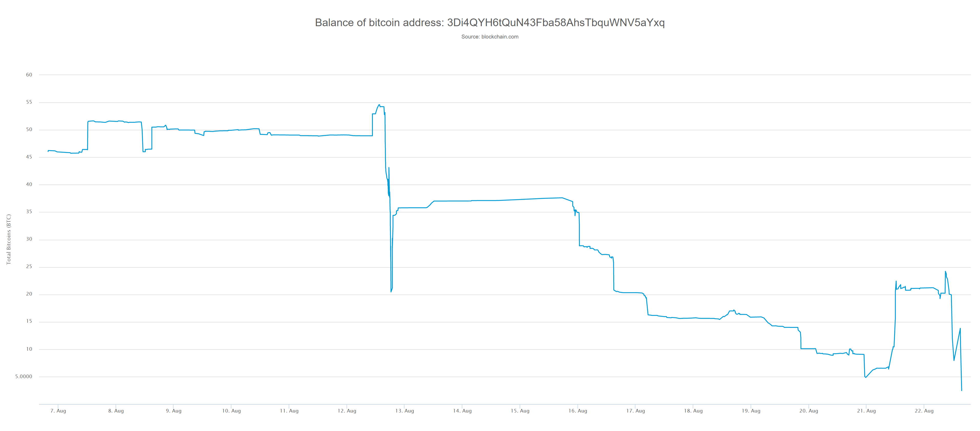Click the '15. Aug' date label
The height and width of the screenshot is (431, 980).
520,411
